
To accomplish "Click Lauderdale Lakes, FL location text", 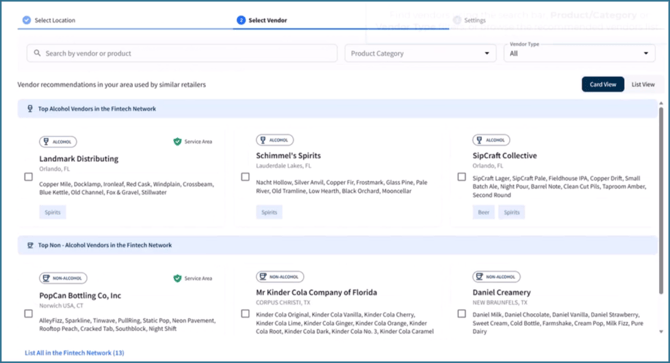I will pos(284,166).
